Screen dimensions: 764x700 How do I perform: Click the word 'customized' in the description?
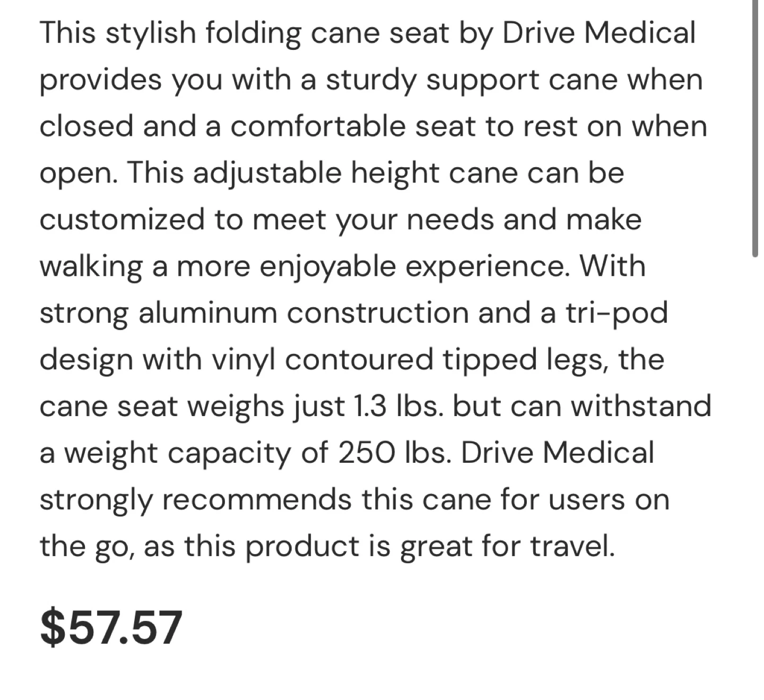point(122,220)
